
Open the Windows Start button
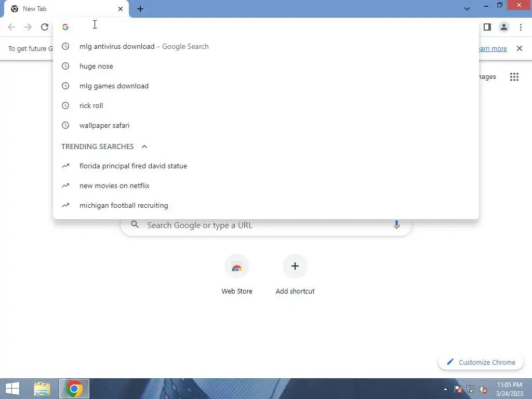coord(12,389)
